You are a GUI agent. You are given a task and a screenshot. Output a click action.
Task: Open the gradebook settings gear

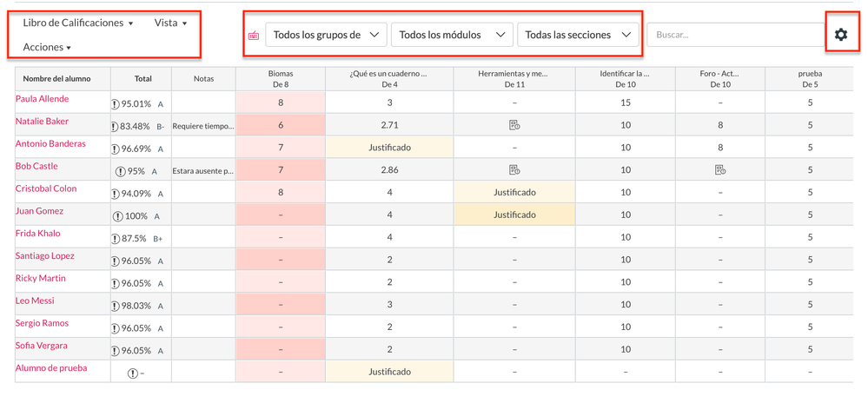[840, 35]
